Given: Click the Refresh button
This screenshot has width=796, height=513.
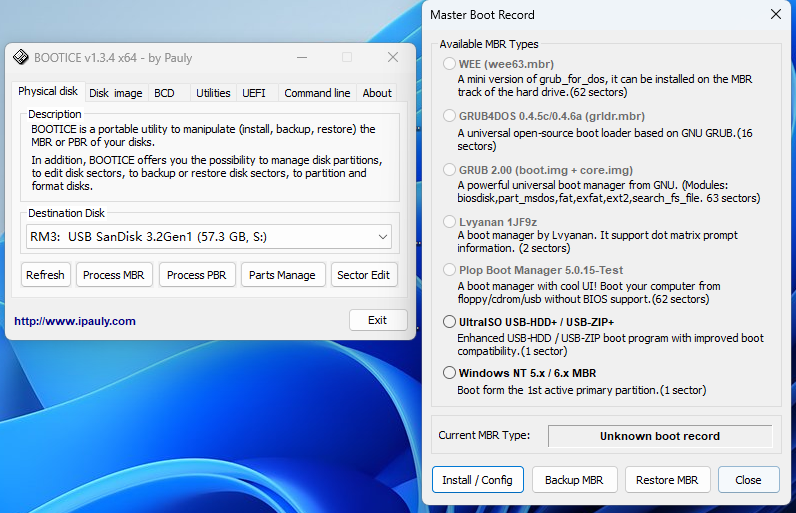Looking at the screenshot, I should (x=46, y=275).
